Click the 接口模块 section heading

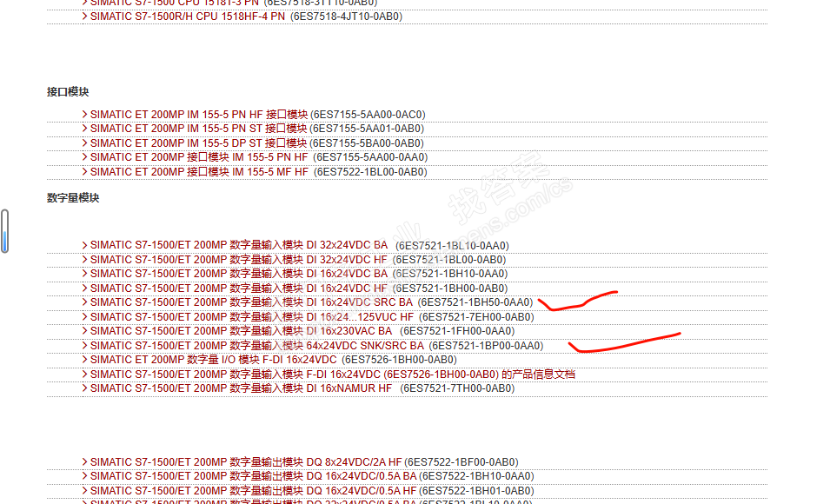pos(68,92)
